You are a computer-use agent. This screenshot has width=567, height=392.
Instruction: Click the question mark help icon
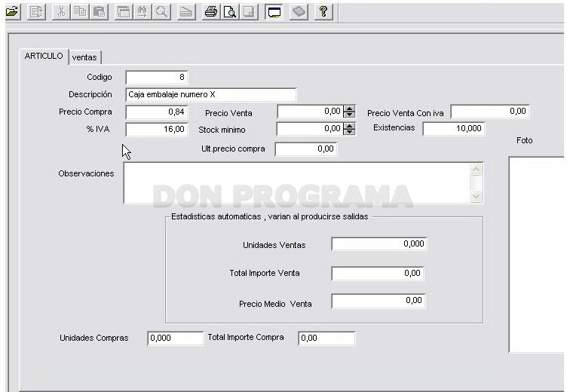pos(323,12)
